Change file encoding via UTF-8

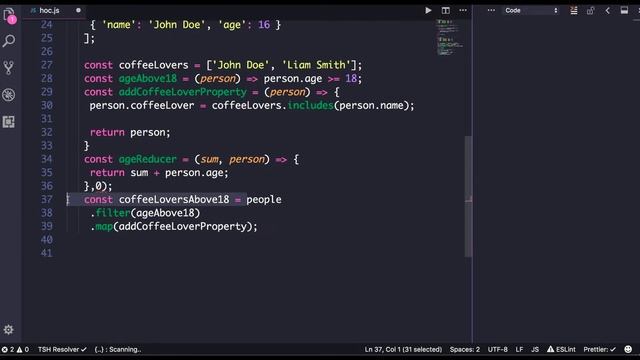pos(498,349)
